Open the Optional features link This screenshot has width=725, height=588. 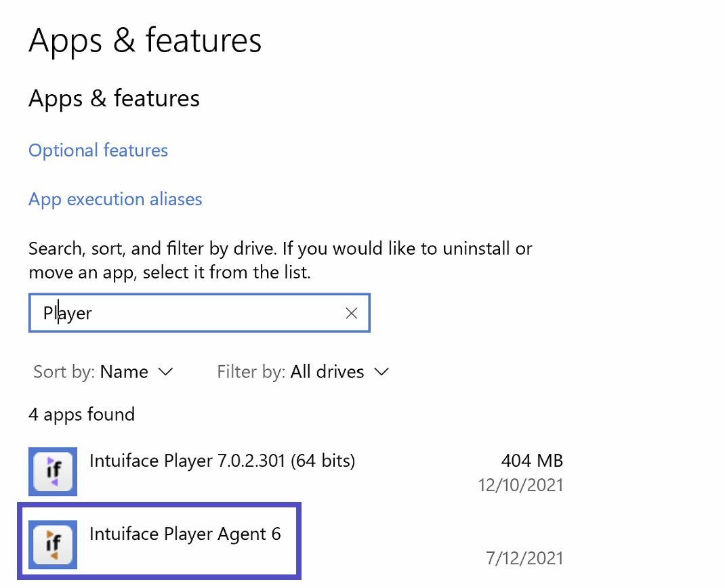point(98,150)
